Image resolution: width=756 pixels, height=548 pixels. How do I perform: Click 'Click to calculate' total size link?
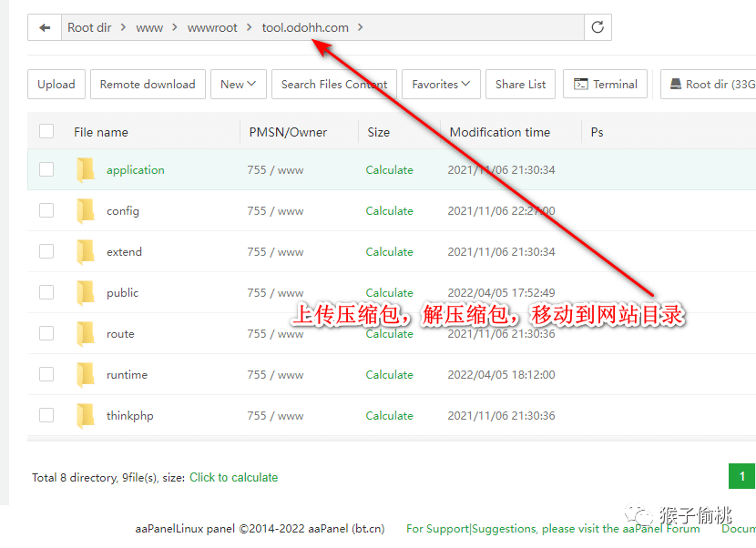[x=233, y=477]
